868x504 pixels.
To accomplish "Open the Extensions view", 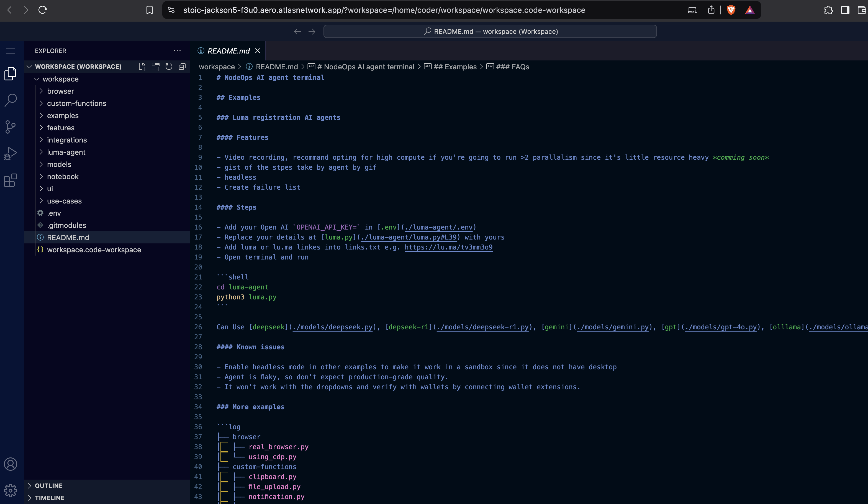I will [x=10, y=180].
